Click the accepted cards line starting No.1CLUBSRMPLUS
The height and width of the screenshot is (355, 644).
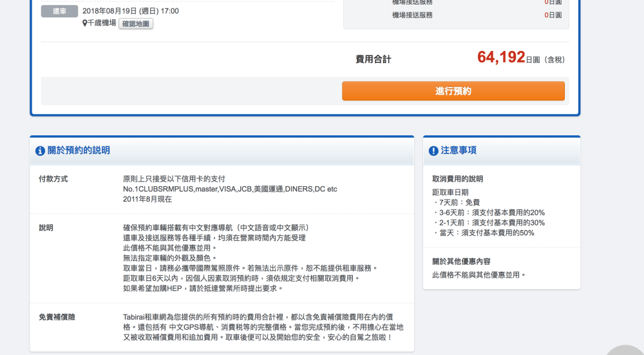(230, 189)
